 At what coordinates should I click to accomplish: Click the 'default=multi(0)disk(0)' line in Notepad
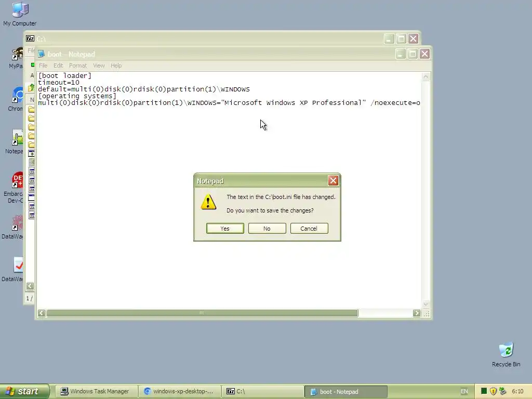pyautogui.click(x=144, y=89)
